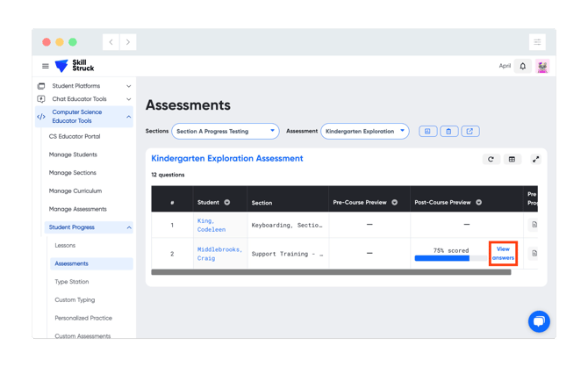Image resolution: width=588 pixels, height=367 pixels.
Task: Open student link King, Codeleen
Action: click(x=212, y=225)
